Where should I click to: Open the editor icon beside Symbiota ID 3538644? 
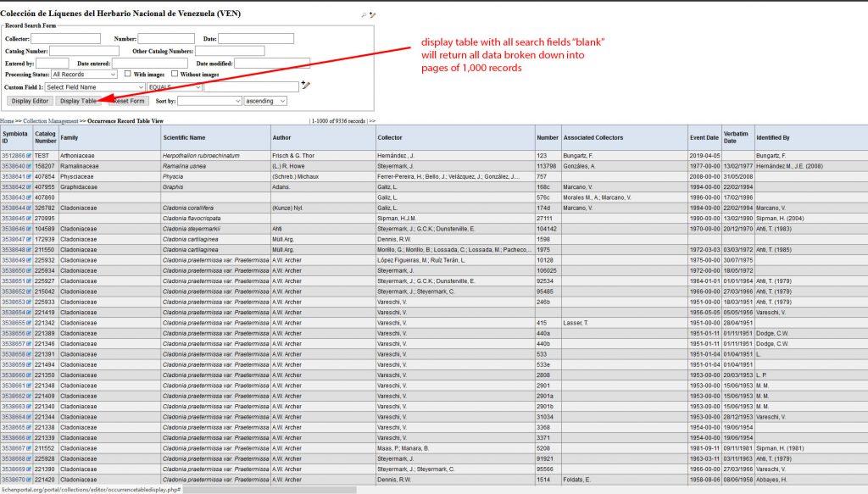click(x=29, y=208)
